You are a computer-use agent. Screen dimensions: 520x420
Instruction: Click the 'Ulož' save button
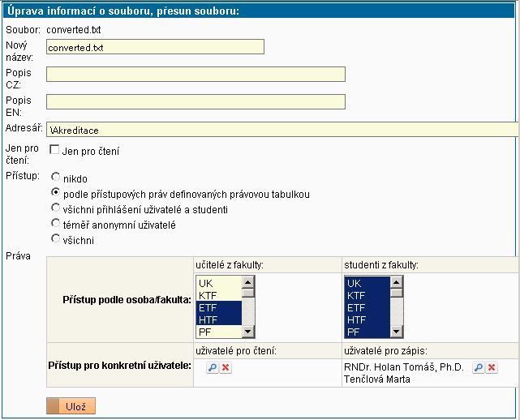click(x=71, y=406)
